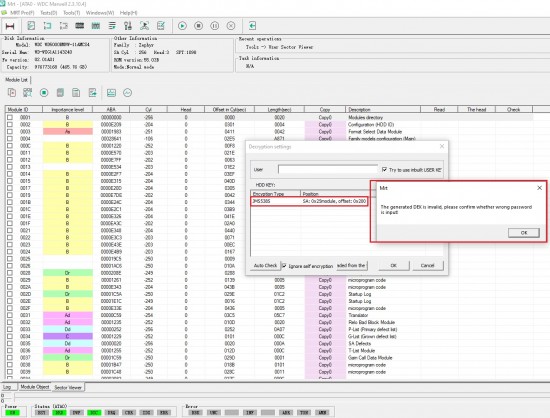Tick the checkbox for module 0001
This screenshot has height=418, width=550.
[10, 117]
